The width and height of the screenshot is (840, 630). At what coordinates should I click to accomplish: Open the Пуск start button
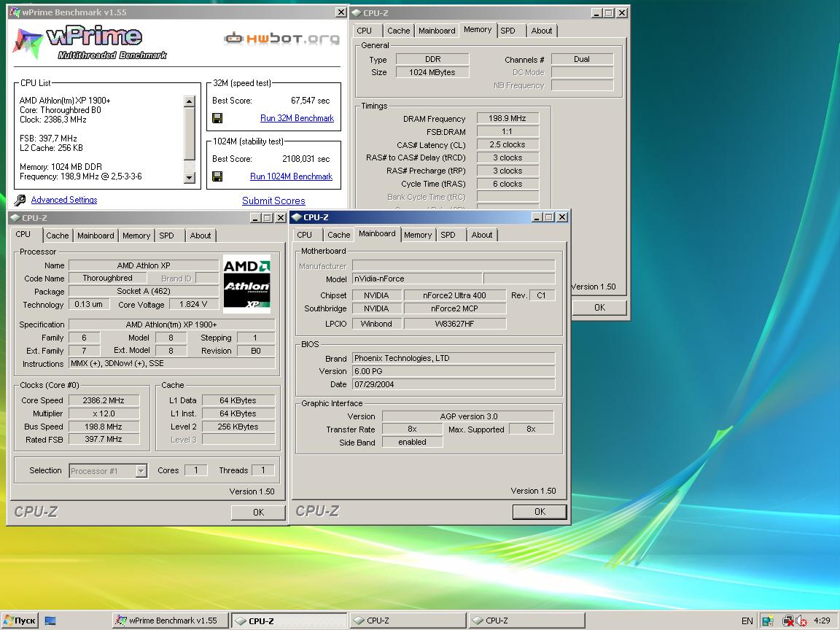pos(20,621)
